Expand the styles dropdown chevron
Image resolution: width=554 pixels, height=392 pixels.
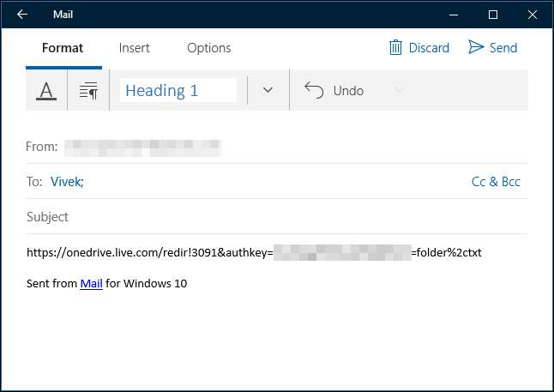point(268,90)
